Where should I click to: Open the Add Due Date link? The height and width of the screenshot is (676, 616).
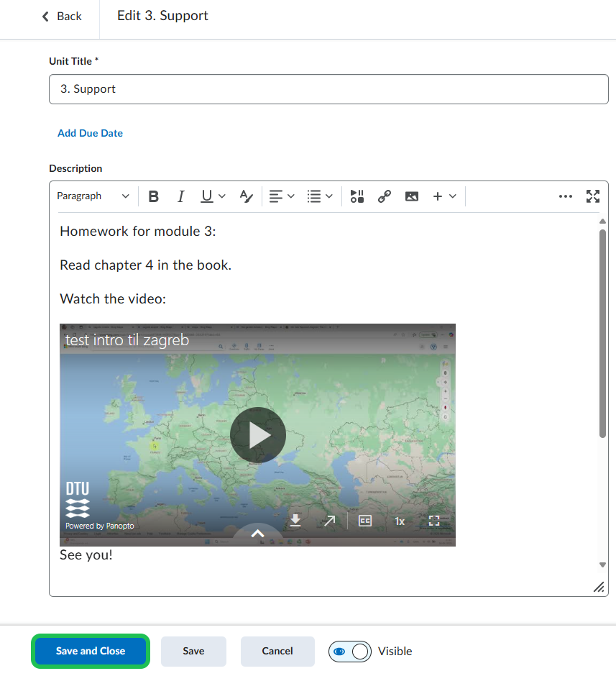pos(90,133)
